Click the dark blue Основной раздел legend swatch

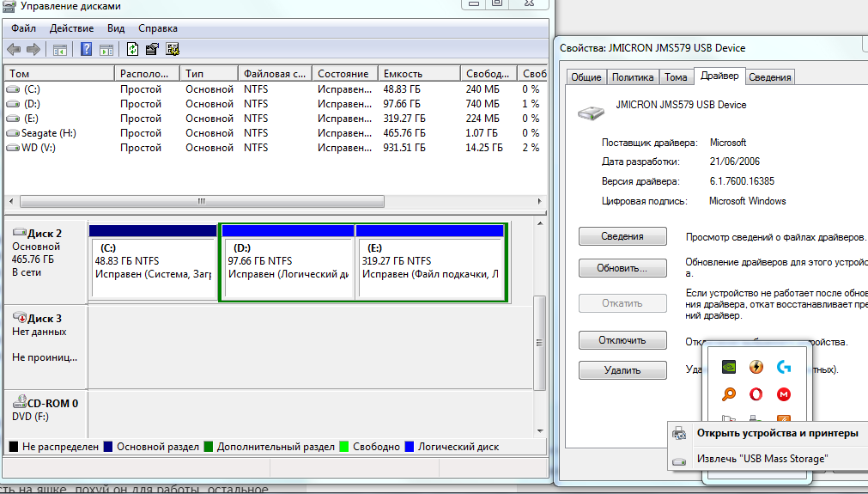pos(108,447)
